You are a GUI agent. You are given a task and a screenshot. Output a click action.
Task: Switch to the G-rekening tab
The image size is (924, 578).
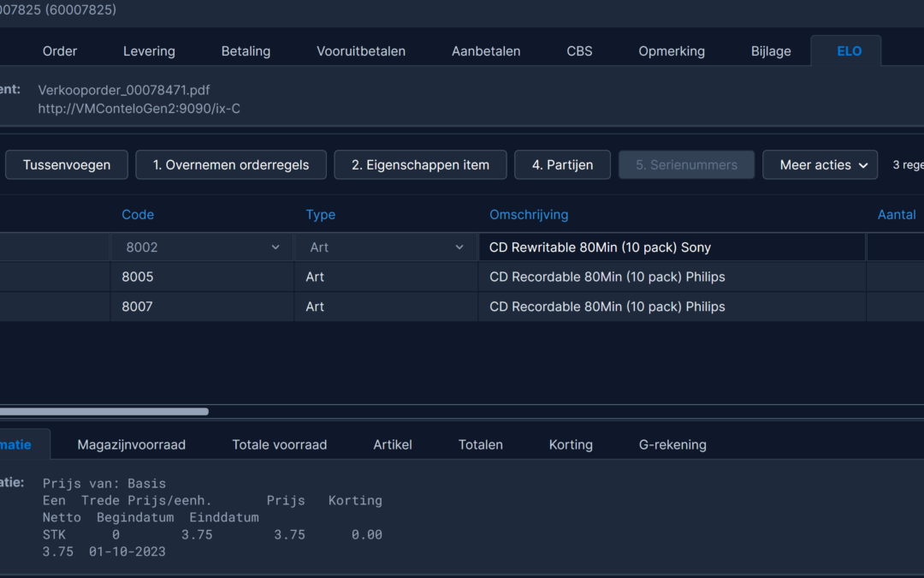click(x=672, y=444)
